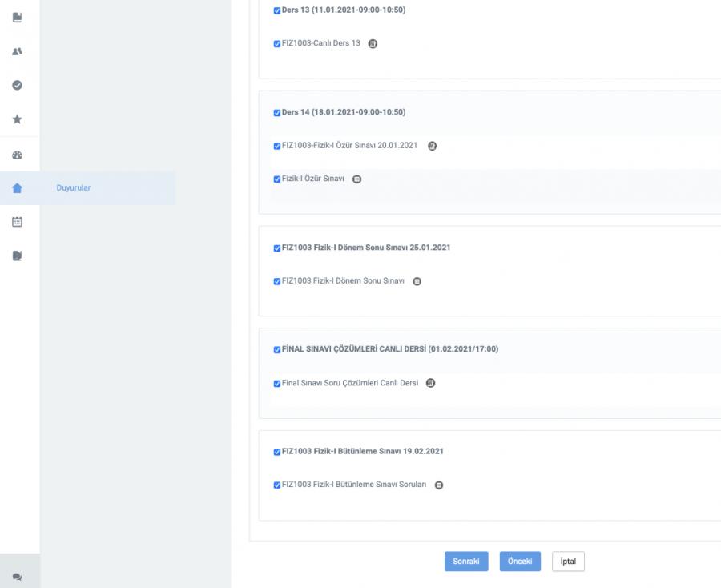Open the calendar icon in the sidebar
This screenshot has width=721, height=588.
18,222
